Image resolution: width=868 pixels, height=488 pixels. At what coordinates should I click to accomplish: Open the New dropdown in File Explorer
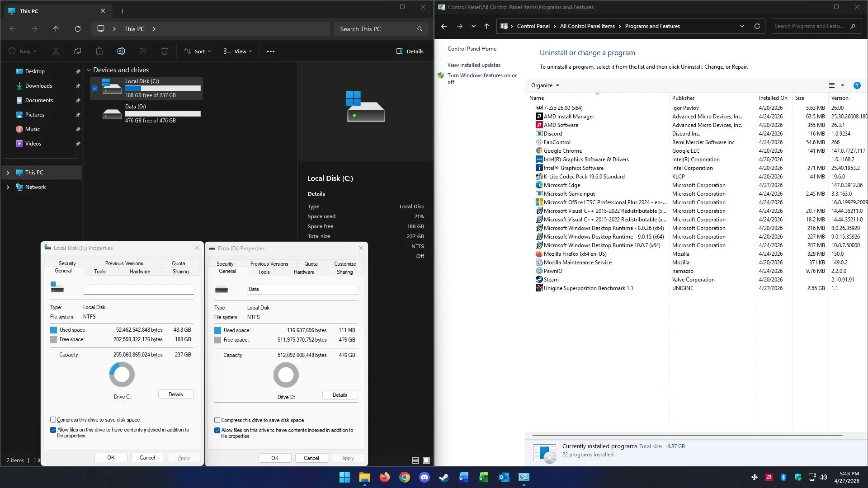point(22,52)
